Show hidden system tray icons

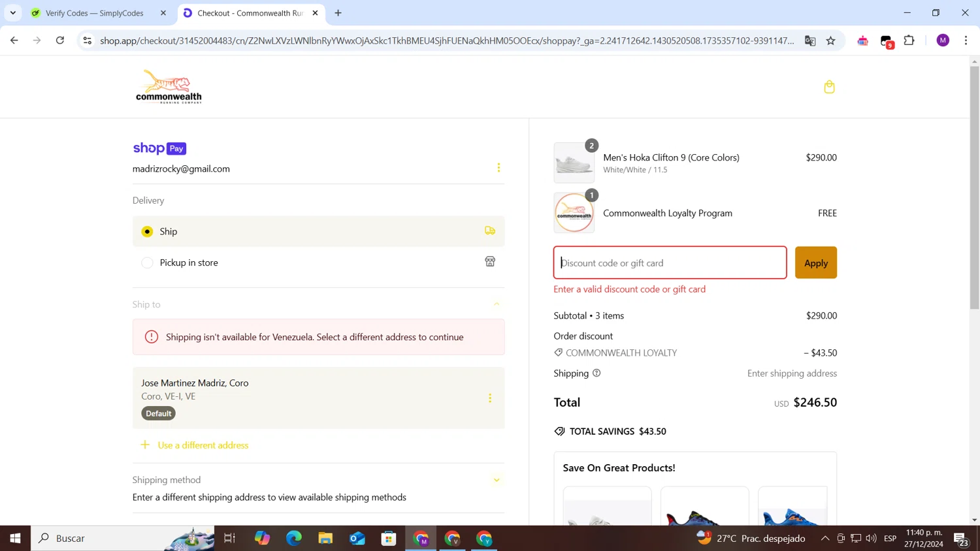coord(825,538)
